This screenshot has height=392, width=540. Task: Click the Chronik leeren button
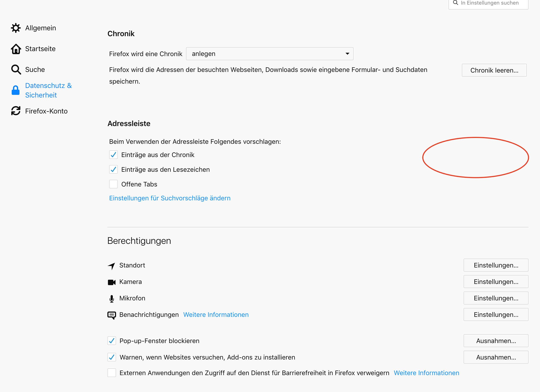[494, 70]
